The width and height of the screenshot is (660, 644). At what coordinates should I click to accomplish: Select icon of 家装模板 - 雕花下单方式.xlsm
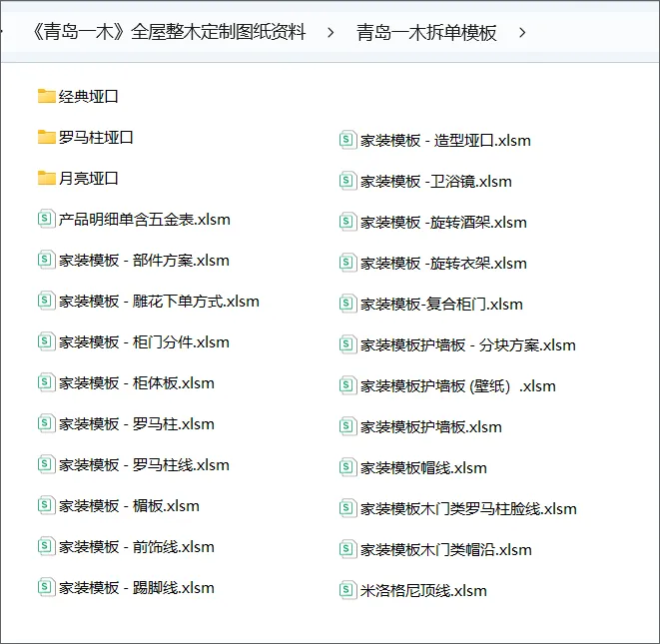pos(46,301)
